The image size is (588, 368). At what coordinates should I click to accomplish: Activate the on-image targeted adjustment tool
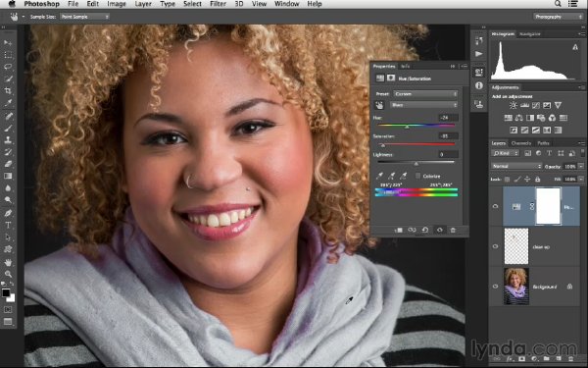(x=379, y=106)
